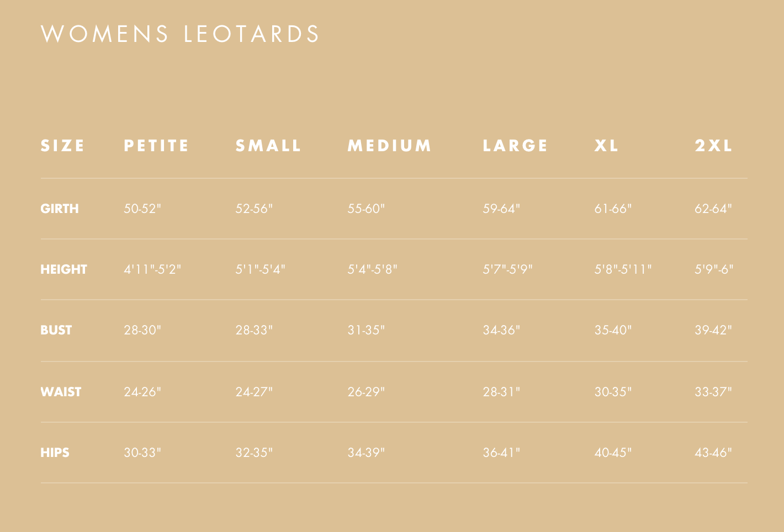This screenshot has height=532, width=784.
Task: Click the Small hips value 32-35"
Action: tap(254, 453)
